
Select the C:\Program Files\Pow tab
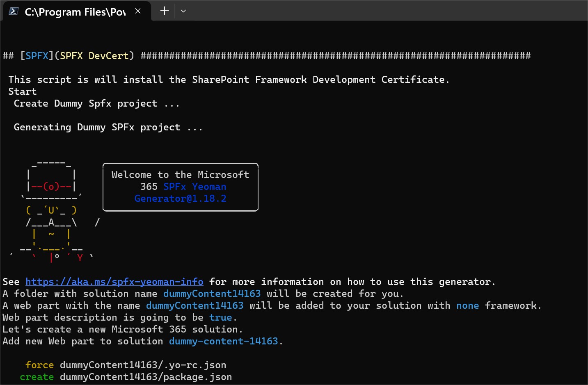click(77, 11)
